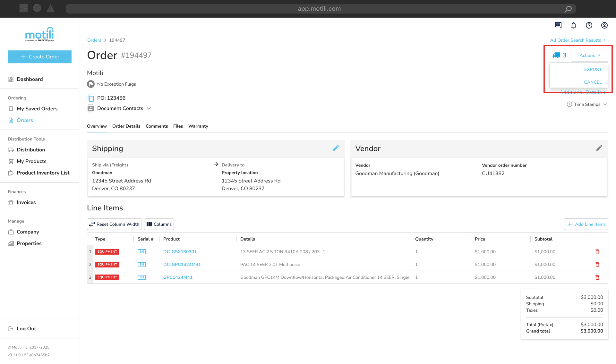Toggle the Actions dropdown menu
Viewport: 616px width, 364px height.
(590, 55)
